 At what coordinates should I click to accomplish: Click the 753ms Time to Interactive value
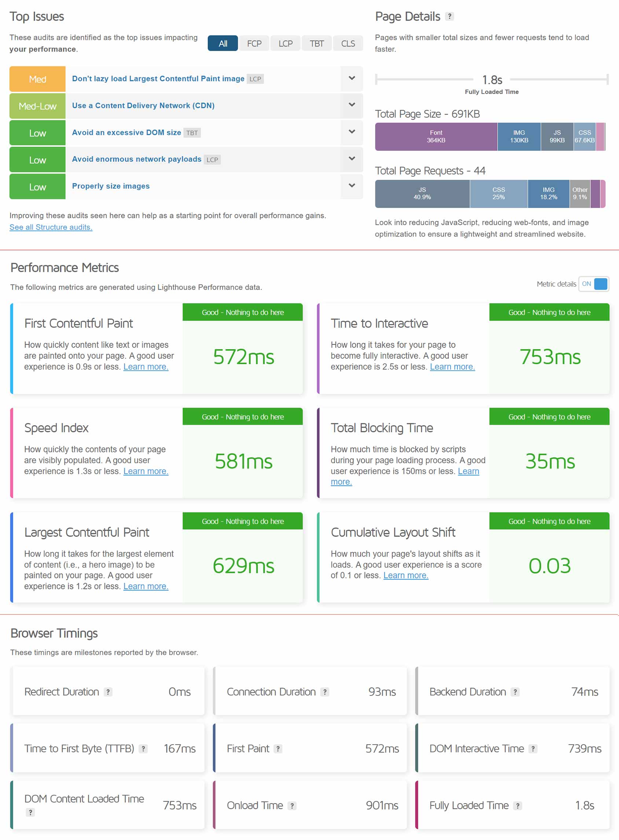click(550, 357)
